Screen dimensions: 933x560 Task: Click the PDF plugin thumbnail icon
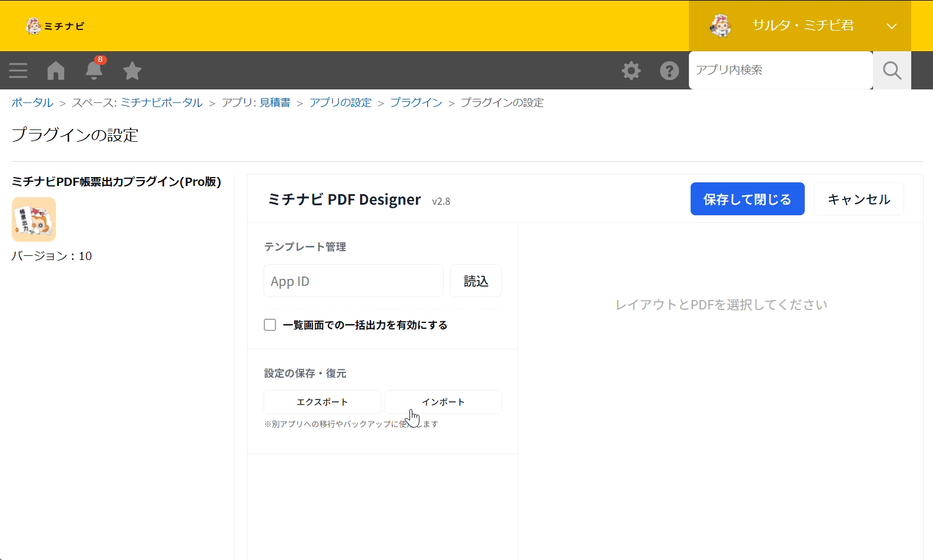[x=34, y=219]
